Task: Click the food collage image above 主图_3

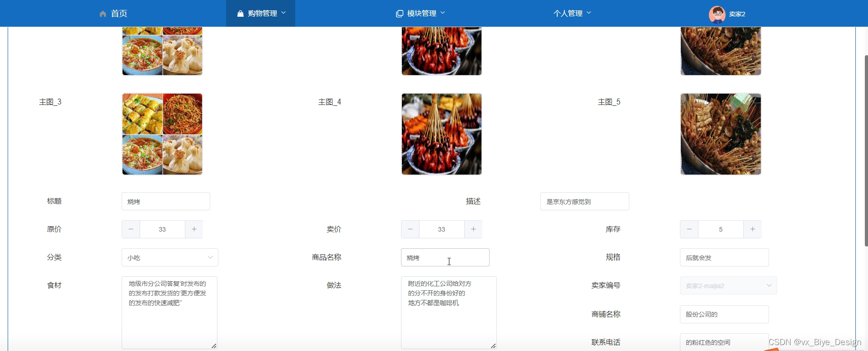Action: point(162,51)
